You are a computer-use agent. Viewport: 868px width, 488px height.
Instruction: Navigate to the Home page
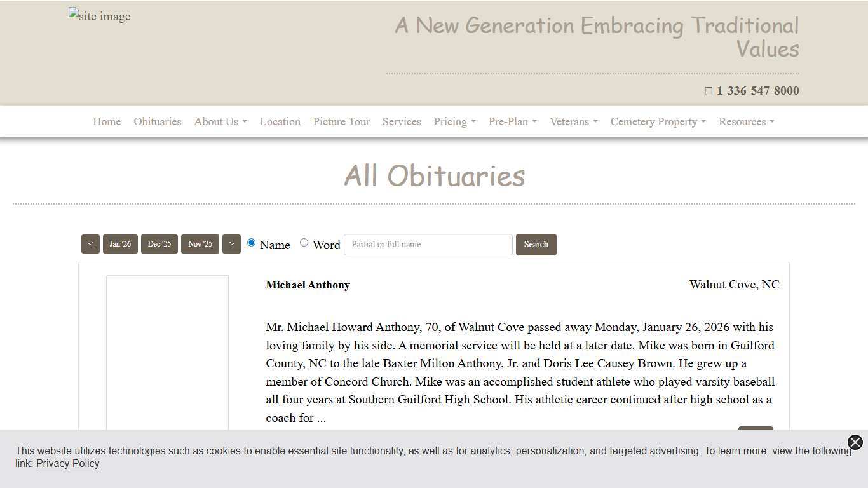[x=106, y=121]
